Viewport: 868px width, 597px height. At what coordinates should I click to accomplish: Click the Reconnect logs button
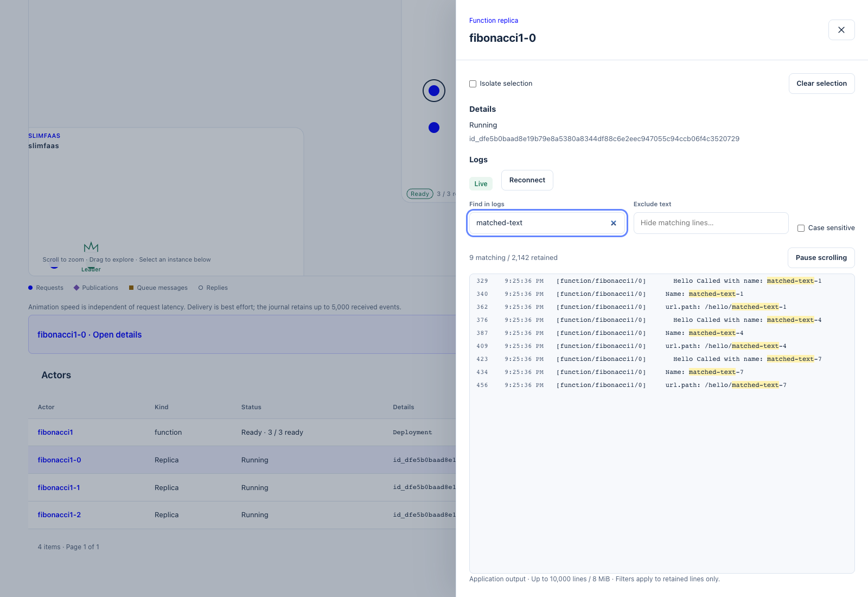coord(527,180)
